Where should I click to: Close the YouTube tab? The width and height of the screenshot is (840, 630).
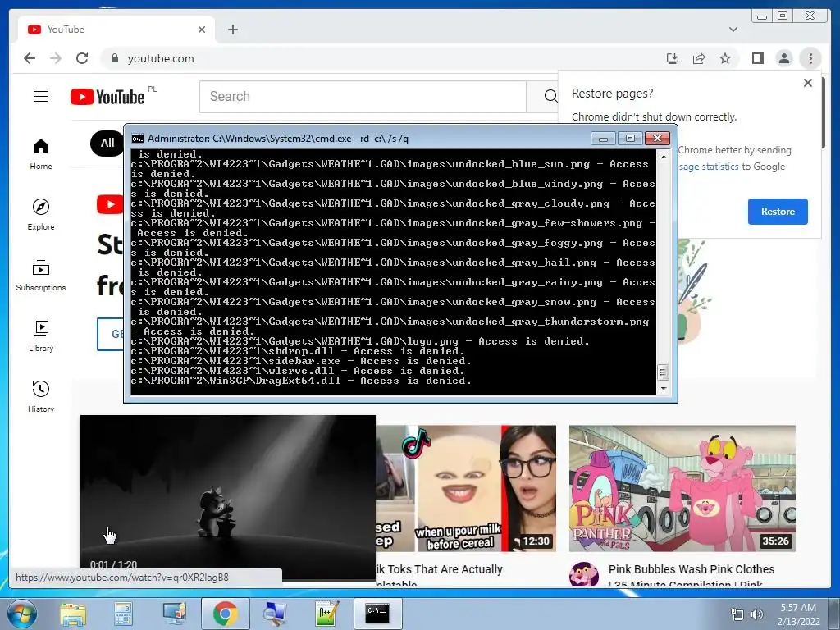(202, 30)
